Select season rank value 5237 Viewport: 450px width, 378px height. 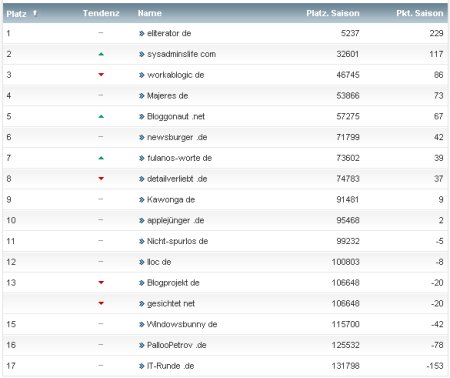click(x=350, y=33)
